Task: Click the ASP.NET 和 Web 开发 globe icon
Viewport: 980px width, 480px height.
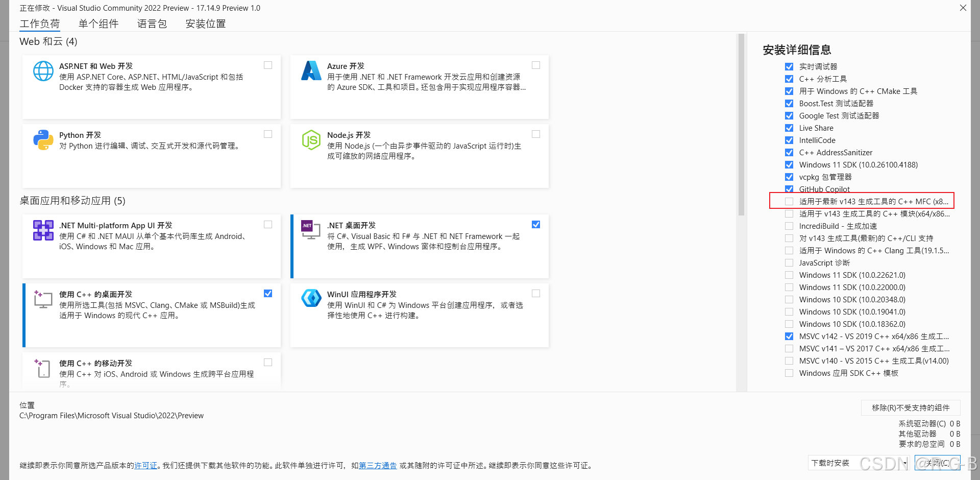Action: tap(43, 70)
